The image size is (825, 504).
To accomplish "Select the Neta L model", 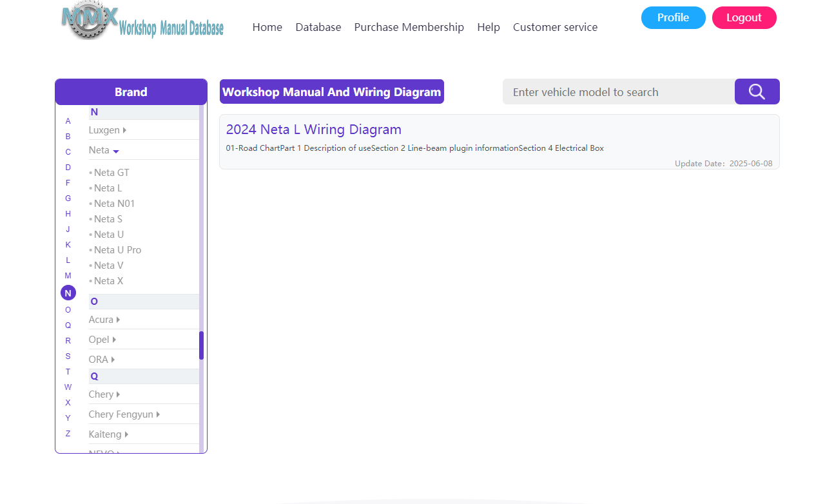I will pos(108,188).
